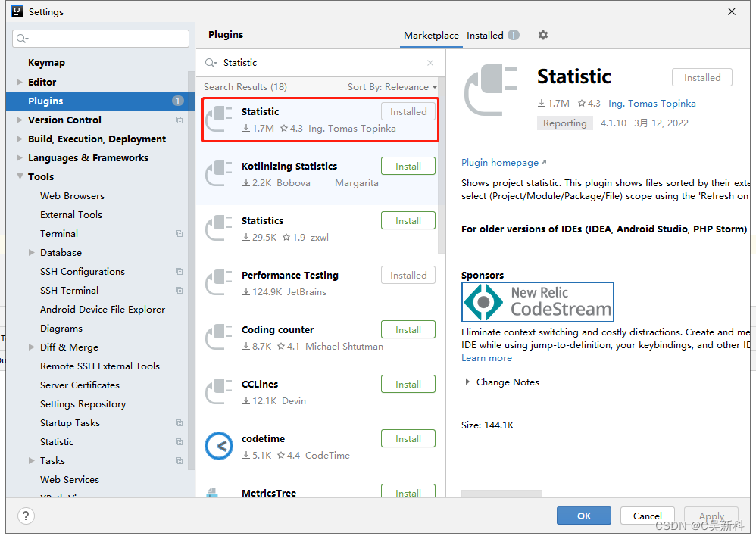The image size is (756, 539).
Task: Switch to the Marketplace tab
Action: point(431,36)
